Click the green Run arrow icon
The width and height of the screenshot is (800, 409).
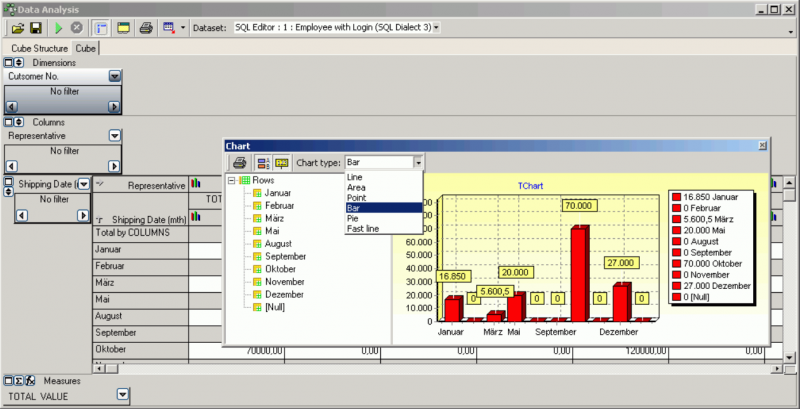click(58, 28)
